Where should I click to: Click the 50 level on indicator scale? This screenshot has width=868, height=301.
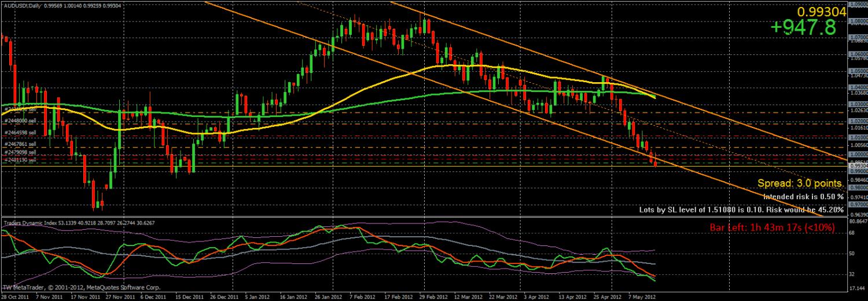852,254
